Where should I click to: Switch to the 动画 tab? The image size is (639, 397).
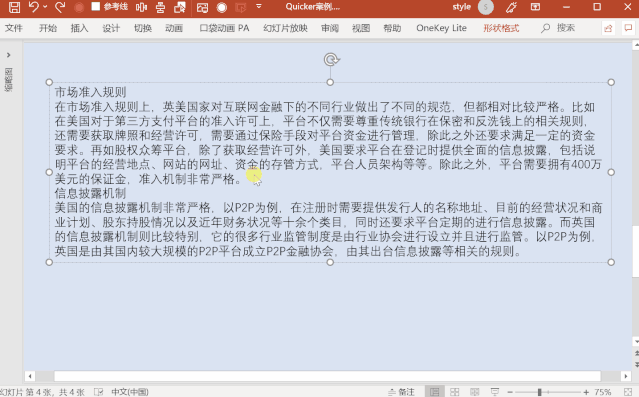(174, 28)
